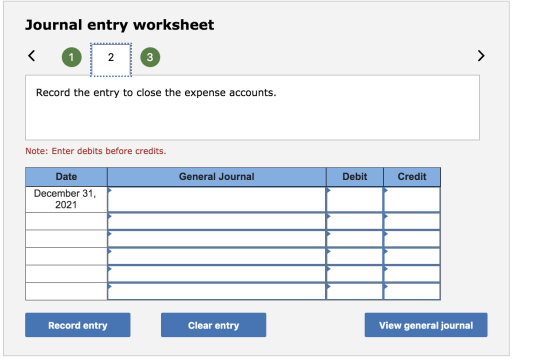The image size is (560, 360).
Task: Click fifth row Debit field
Action: click(x=355, y=274)
